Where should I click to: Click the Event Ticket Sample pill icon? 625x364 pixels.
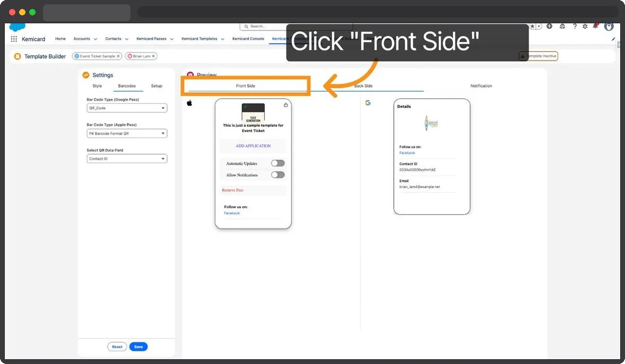point(77,56)
